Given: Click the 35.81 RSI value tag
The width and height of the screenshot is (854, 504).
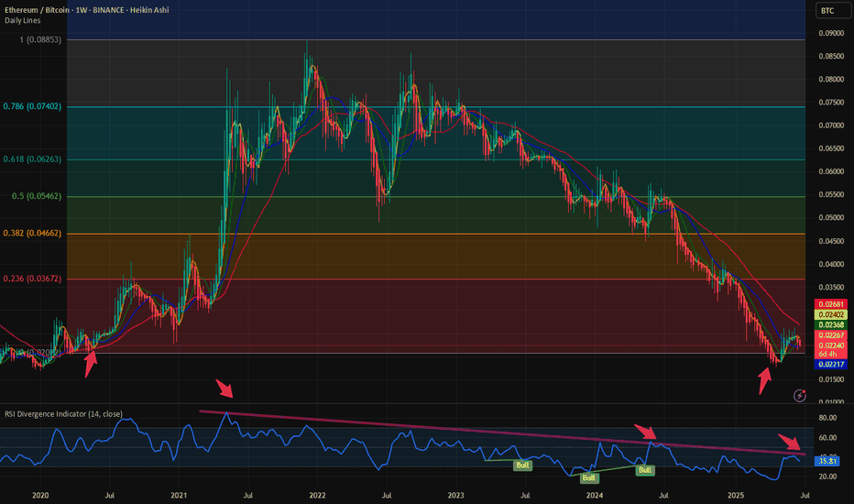Looking at the screenshot, I should click(827, 461).
